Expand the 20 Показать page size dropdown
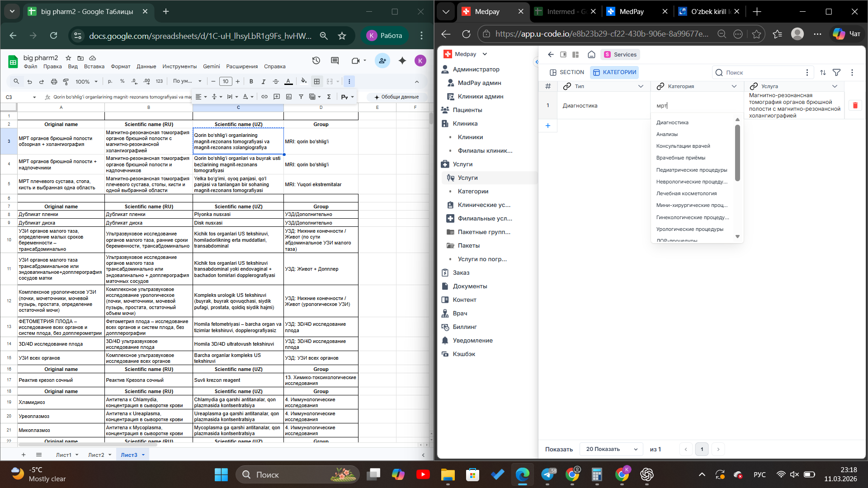The width and height of the screenshot is (868, 488). click(611, 449)
